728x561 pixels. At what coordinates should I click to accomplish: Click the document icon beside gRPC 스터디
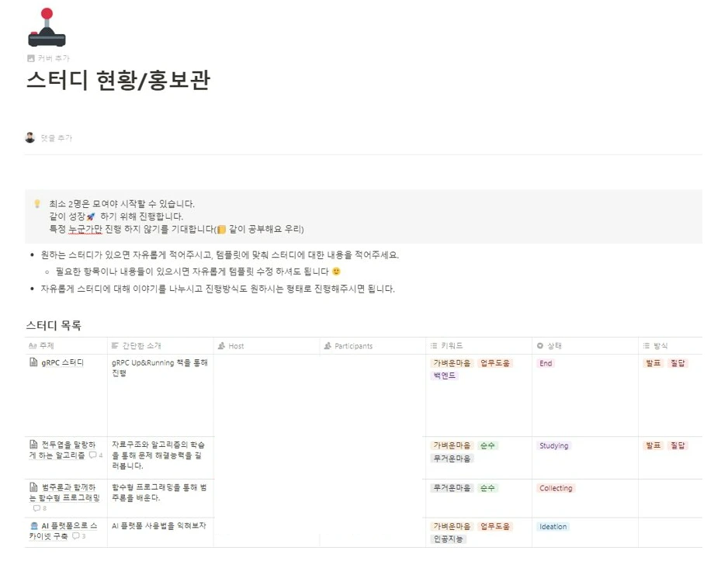(32, 362)
